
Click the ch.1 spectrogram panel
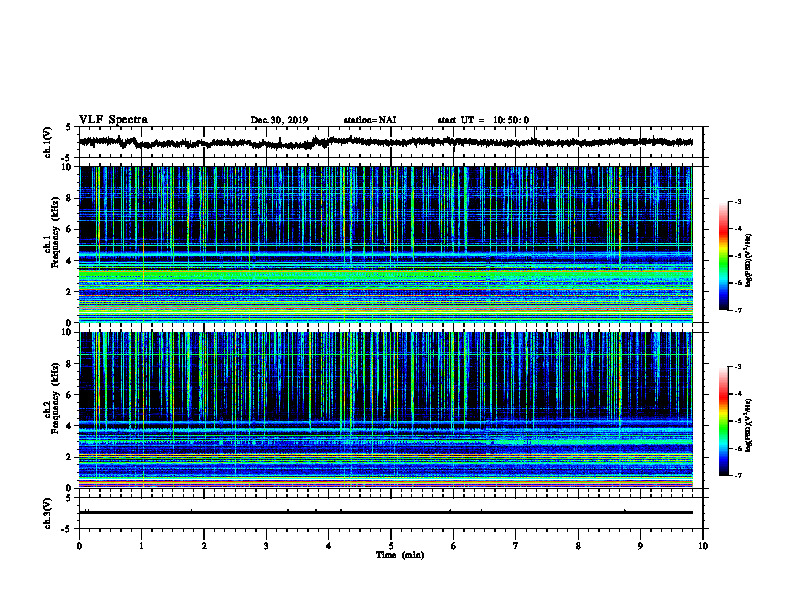[385, 244]
